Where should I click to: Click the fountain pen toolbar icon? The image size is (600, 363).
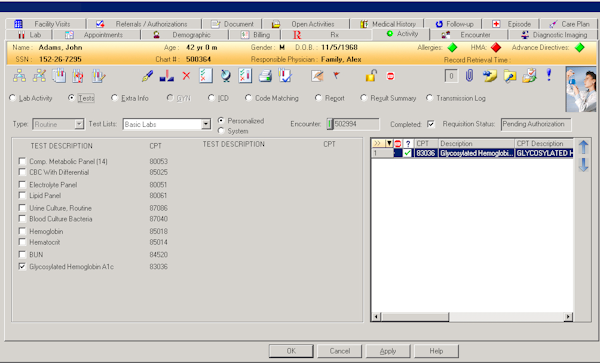click(x=147, y=76)
